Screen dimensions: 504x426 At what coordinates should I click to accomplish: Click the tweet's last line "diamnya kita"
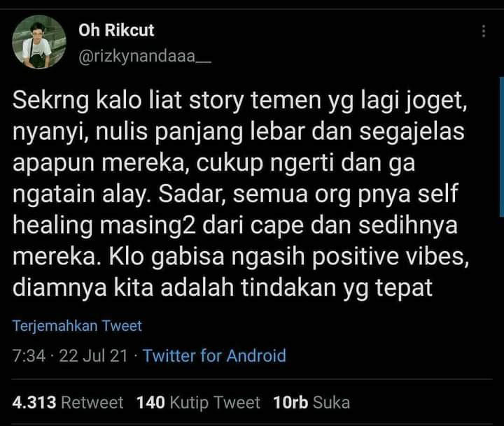(x=223, y=287)
